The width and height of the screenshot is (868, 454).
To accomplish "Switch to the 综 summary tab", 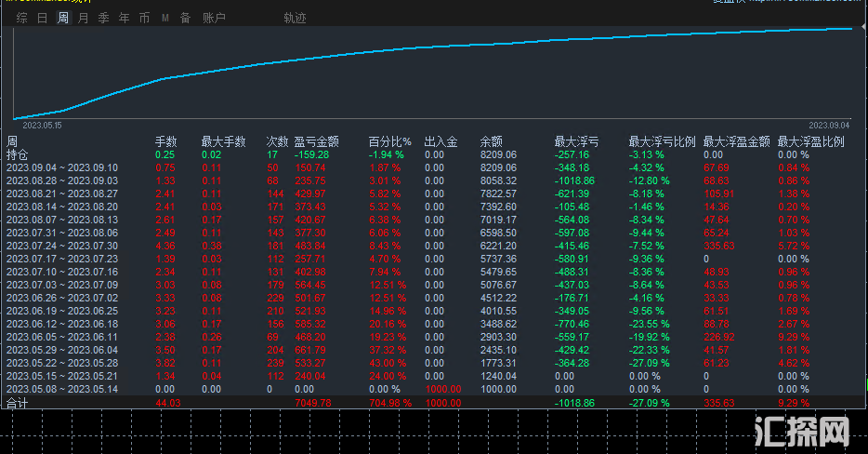I will coord(21,18).
